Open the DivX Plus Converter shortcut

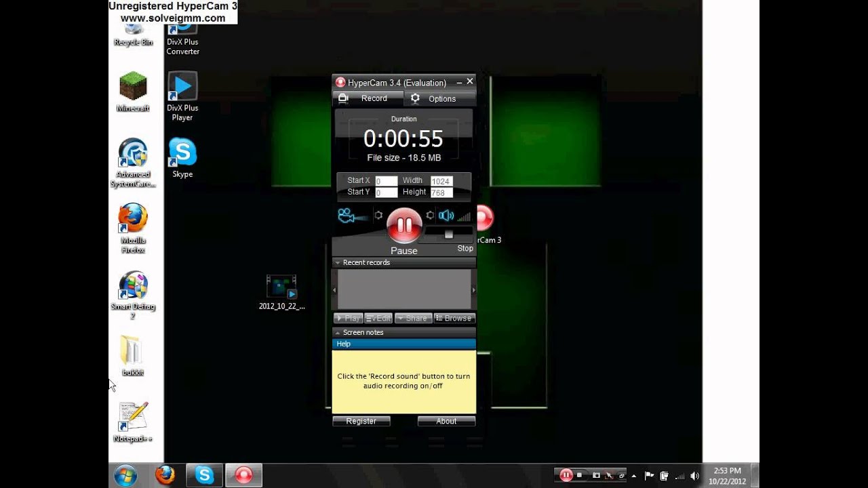pyautogui.click(x=182, y=38)
